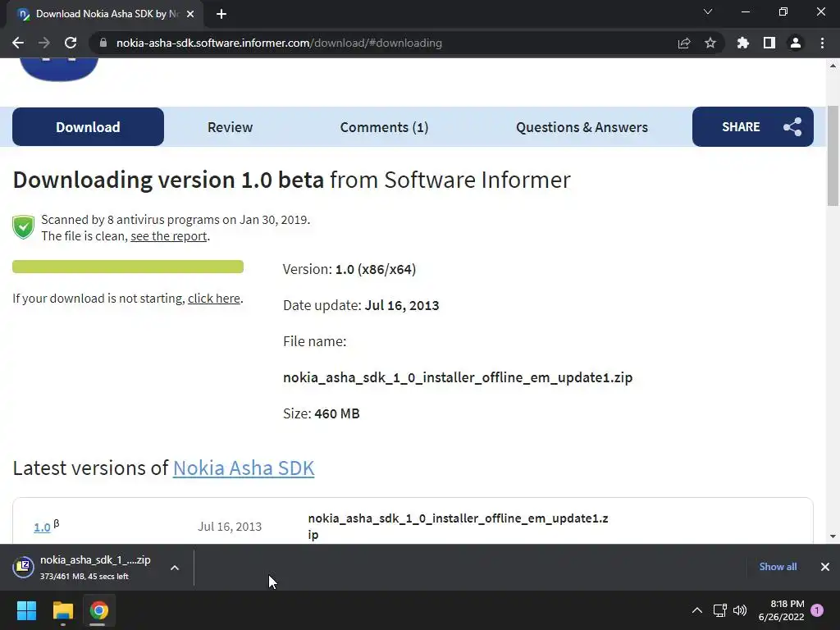Go back with the browser back arrow

(x=18, y=43)
